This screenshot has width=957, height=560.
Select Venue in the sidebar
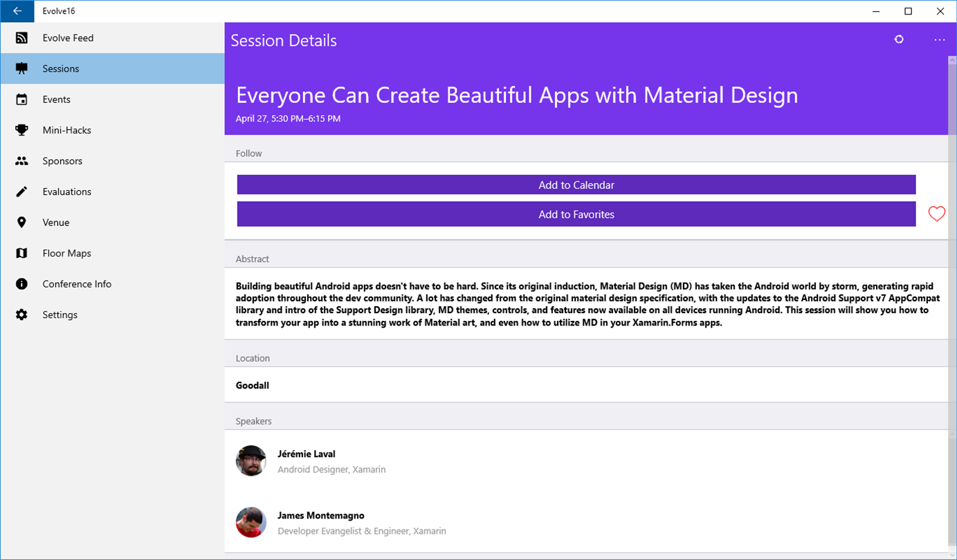pos(113,223)
